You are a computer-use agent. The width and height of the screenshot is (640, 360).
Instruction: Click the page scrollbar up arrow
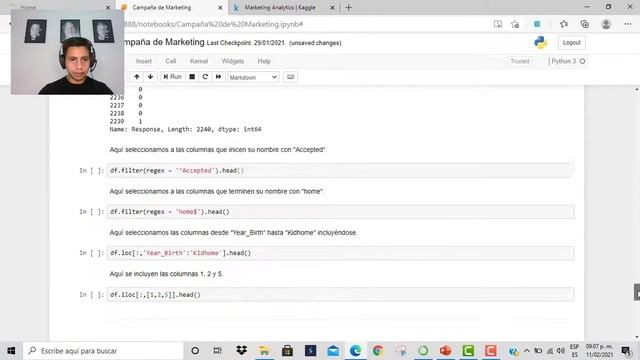(x=637, y=89)
